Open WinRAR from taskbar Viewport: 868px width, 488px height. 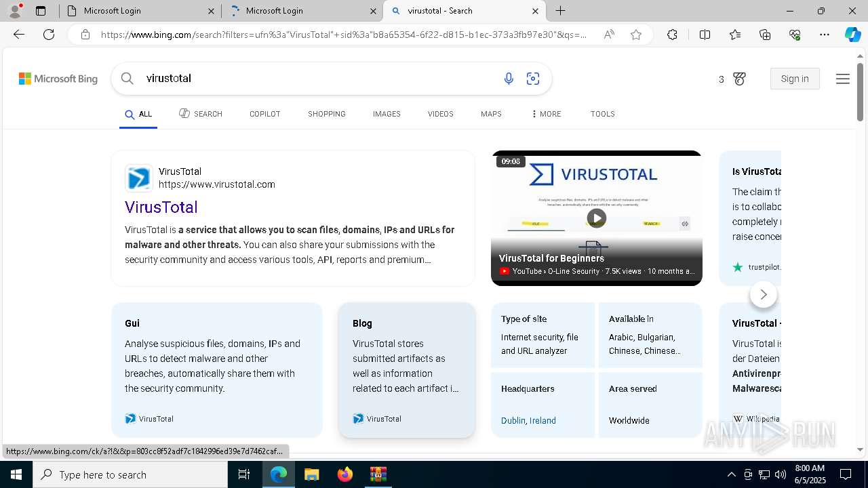tap(378, 474)
